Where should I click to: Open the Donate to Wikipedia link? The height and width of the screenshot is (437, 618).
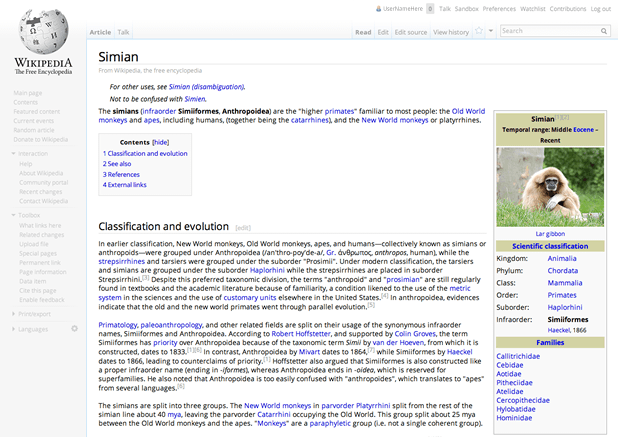point(41,139)
